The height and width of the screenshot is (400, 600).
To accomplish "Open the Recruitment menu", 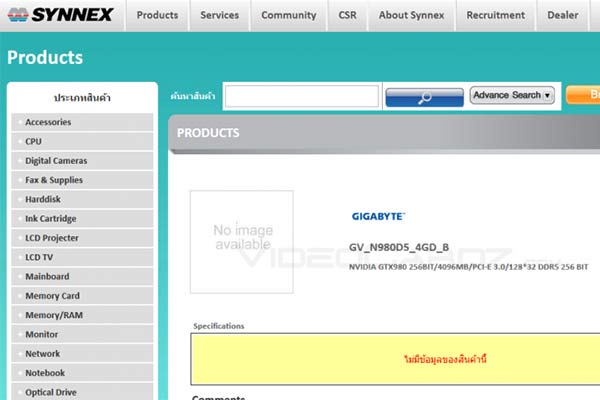I will 496,15.
